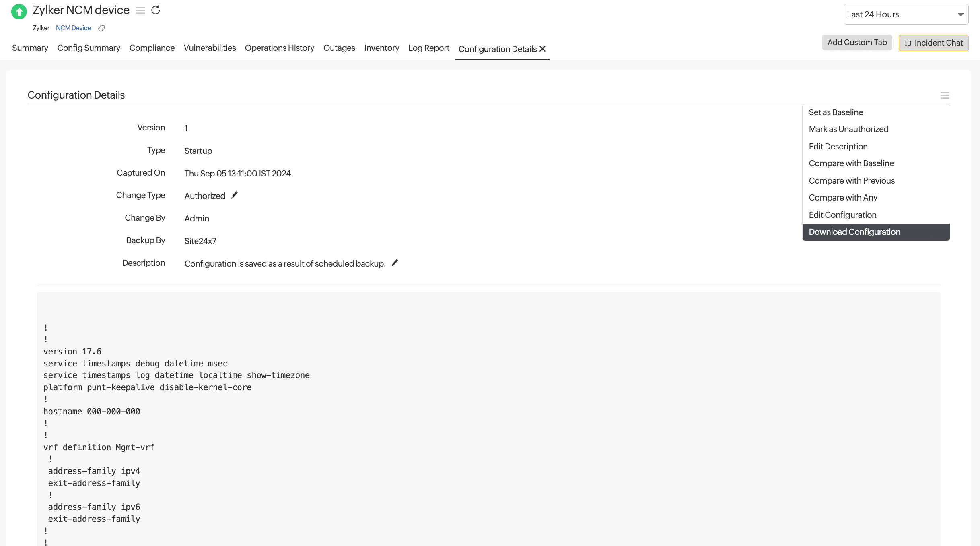Open hamburger menu next to device name
Image resolution: width=980 pixels, height=546 pixels.
[140, 10]
